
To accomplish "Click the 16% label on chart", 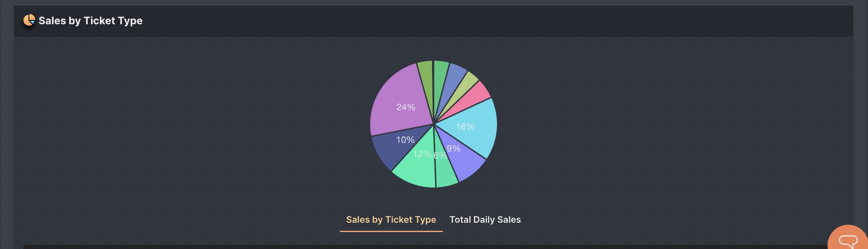I will click(465, 127).
